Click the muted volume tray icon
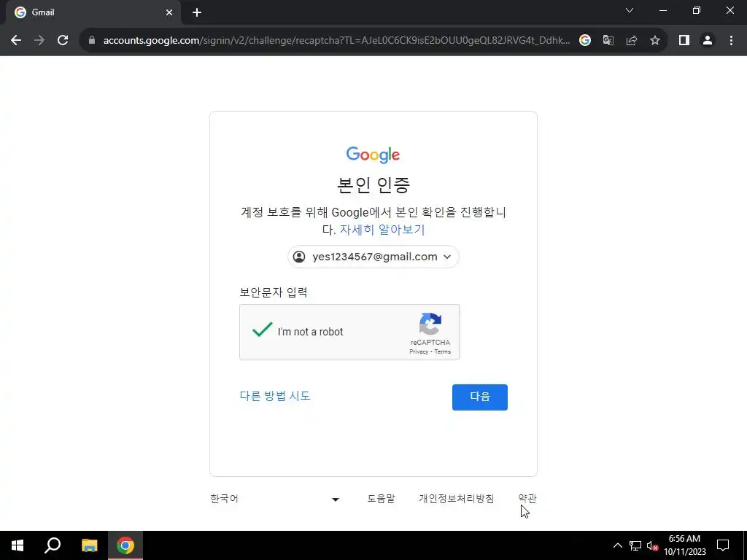This screenshot has height=560, width=747. (652, 545)
